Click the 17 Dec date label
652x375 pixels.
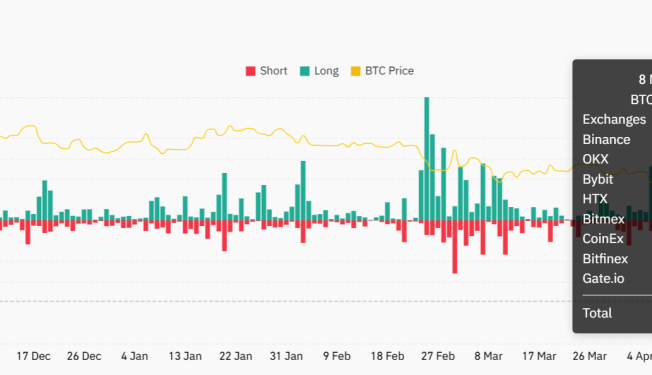tap(34, 356)
